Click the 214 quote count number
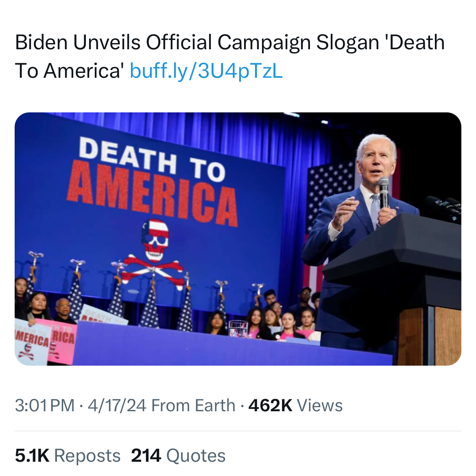 (146, 456)
